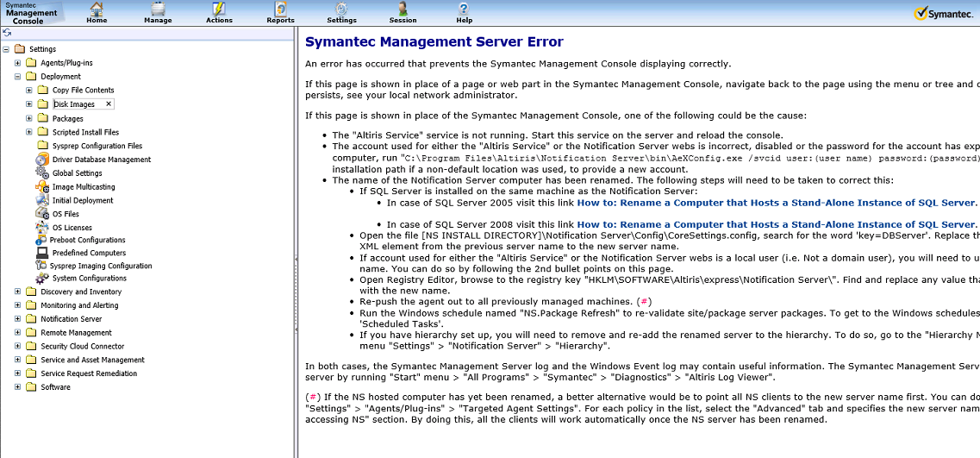Close the Disk Images label box
Viewport: 980px width, 458px height.
pyautogui.click(x=109, y=104)
